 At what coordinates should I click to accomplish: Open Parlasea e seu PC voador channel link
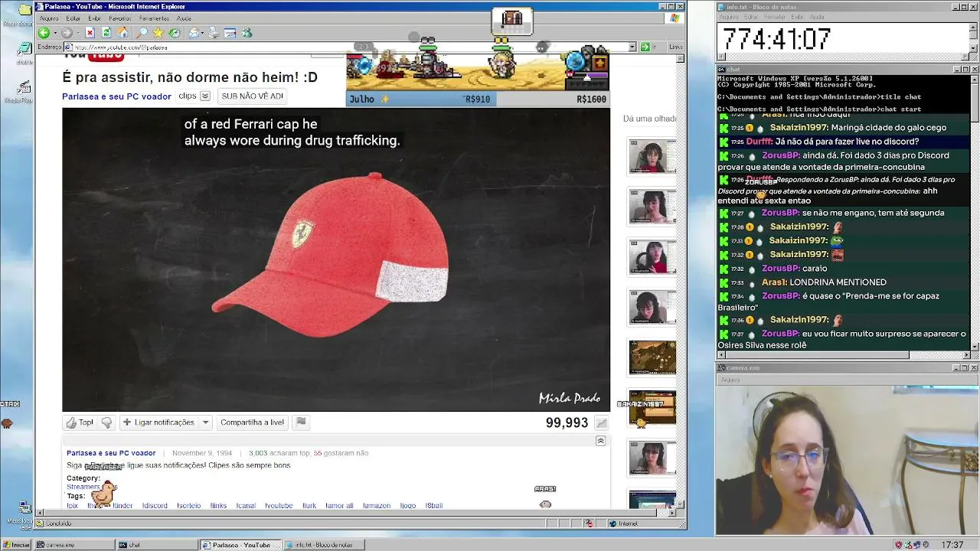[x=116, y=96]
